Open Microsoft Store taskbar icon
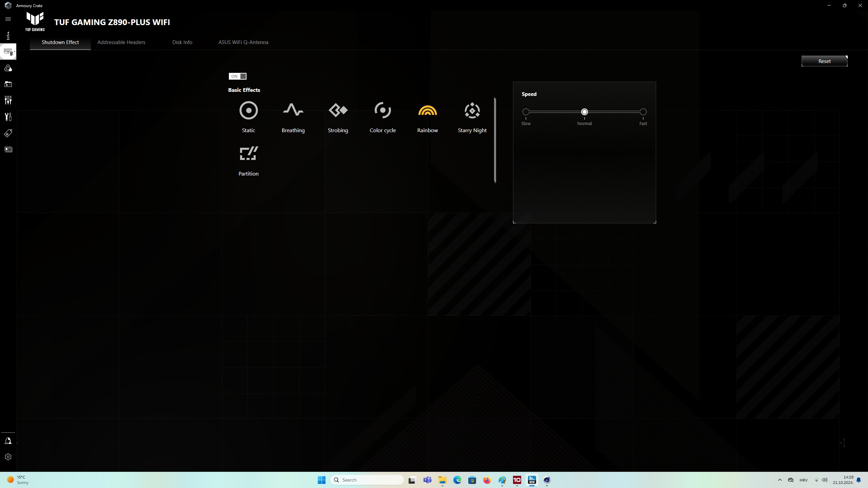 (472, 480)
